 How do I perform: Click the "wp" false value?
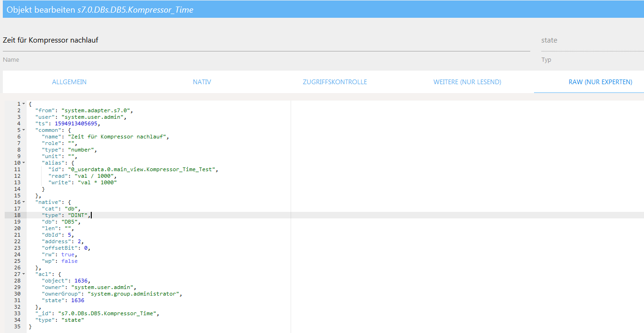pyautogui.click(x=69, y=261)
